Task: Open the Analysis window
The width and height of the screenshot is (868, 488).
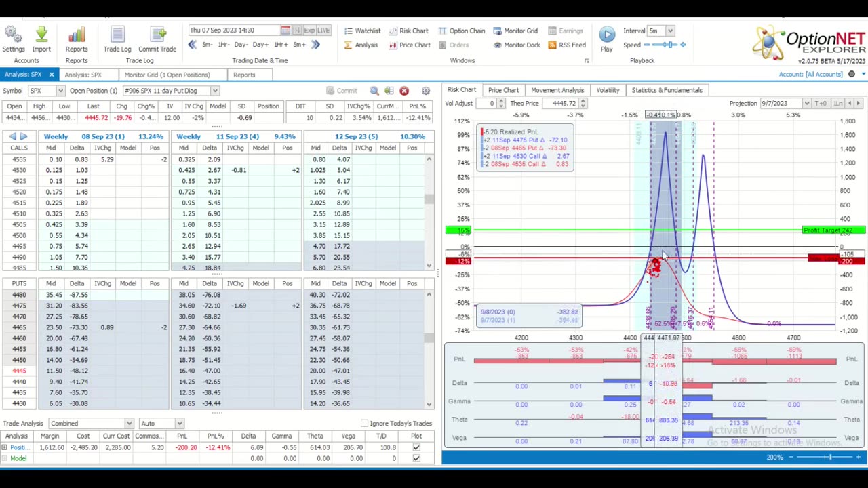Action: point(361,45)
